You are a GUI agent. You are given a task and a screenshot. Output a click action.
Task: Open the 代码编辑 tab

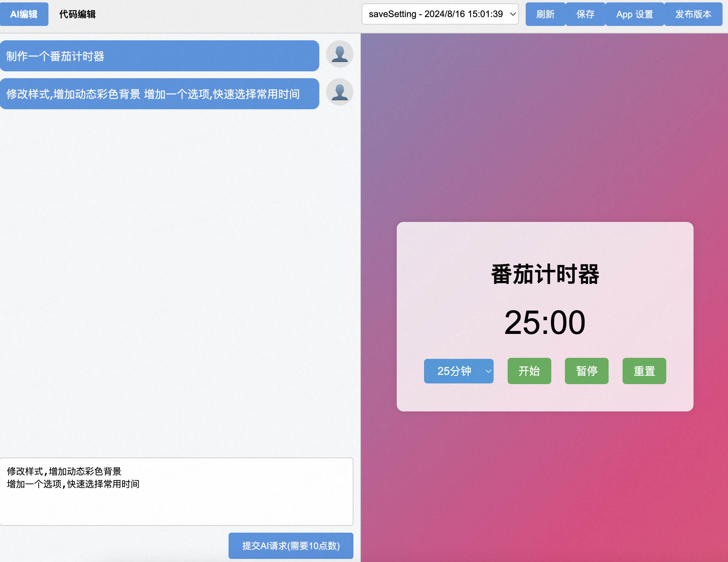77,14
